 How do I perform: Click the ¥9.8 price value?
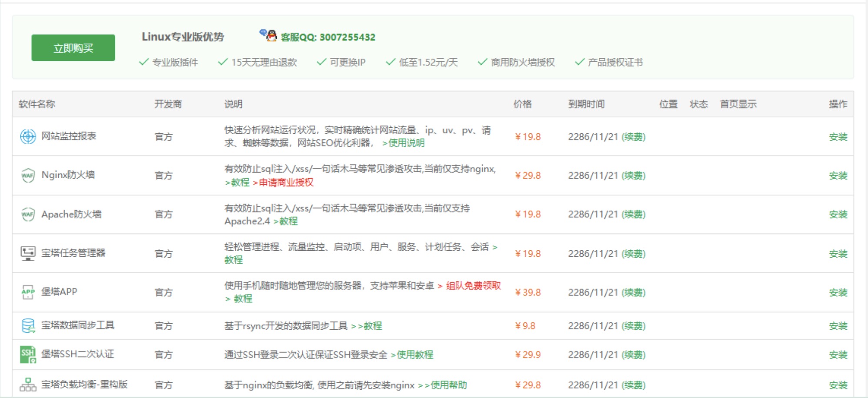click(x=525, y=326)
